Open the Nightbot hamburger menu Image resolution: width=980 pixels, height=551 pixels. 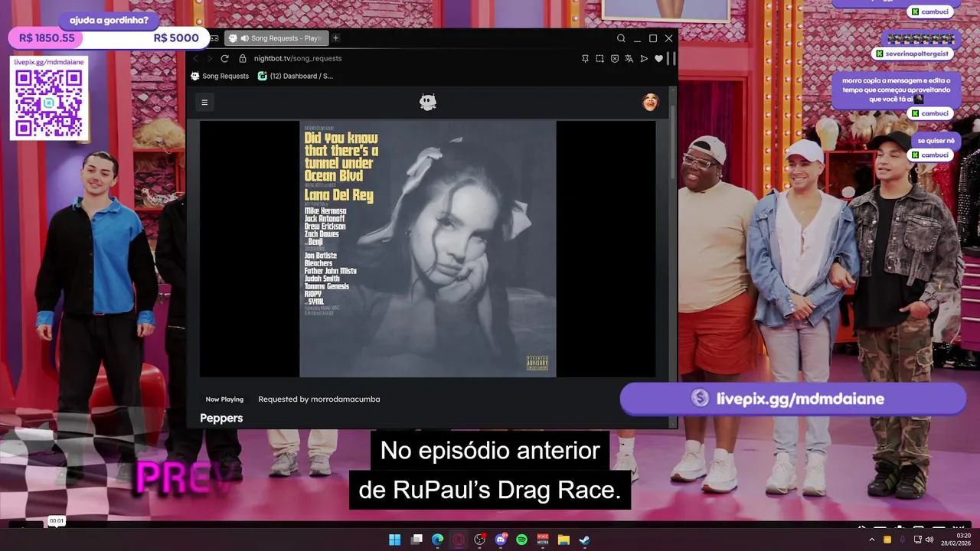[x=204, y=102]
